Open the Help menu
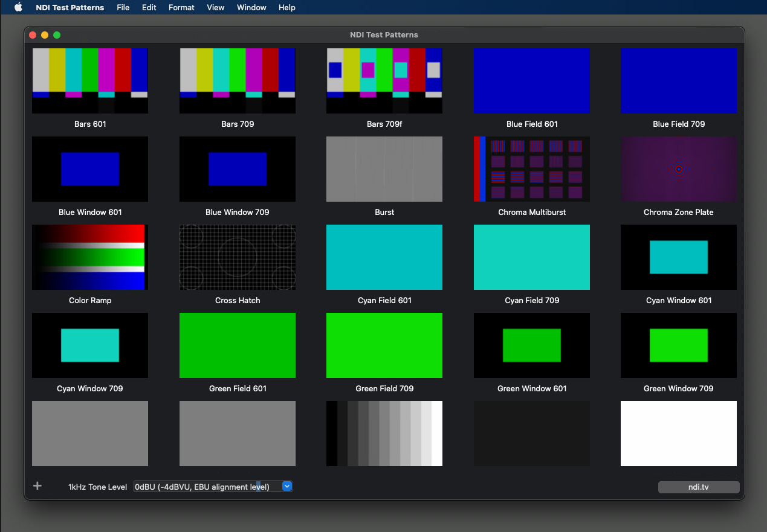Image resolution: width=767 pixels, height=532 pixels. click(x=287, y=7)
